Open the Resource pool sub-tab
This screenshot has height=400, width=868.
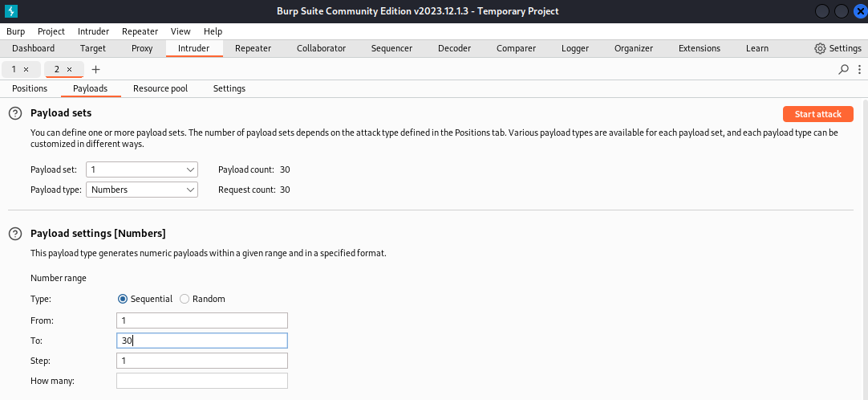click(160, 88)
